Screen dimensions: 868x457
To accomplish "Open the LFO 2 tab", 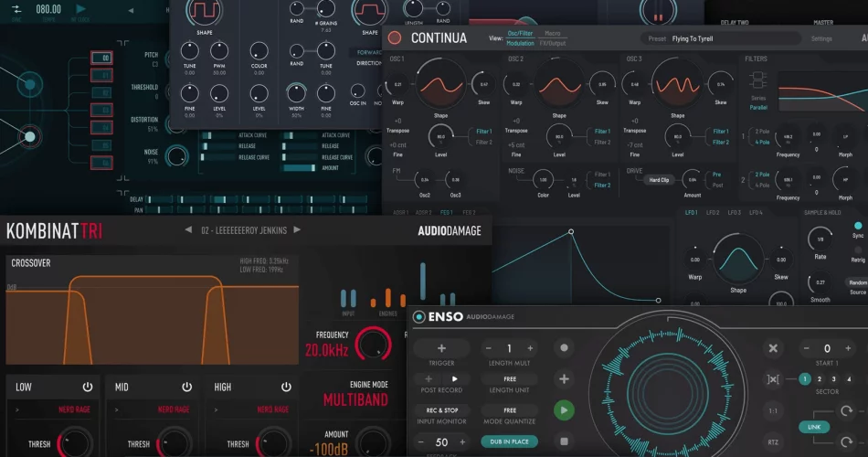I will (x=713, y=213).
